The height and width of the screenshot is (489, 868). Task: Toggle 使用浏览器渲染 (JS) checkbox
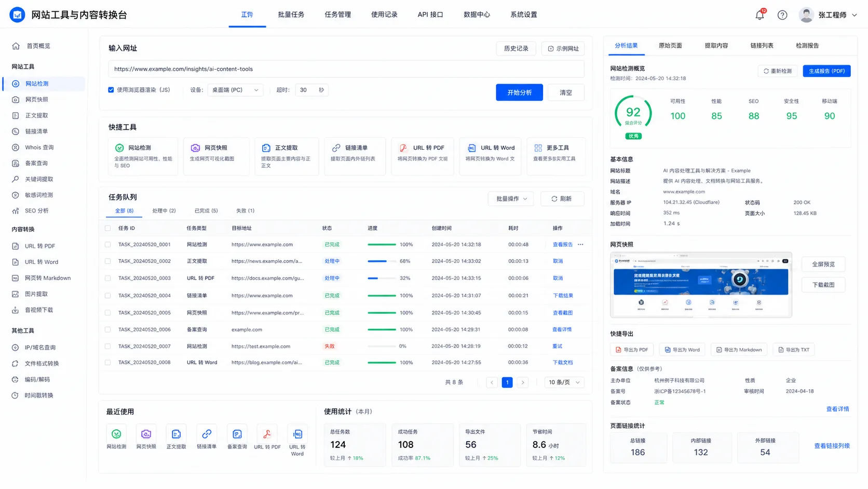[x=111, y=90]
